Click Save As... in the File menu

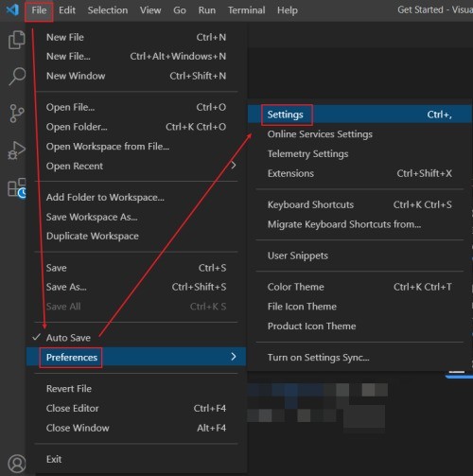coord(136,287)
